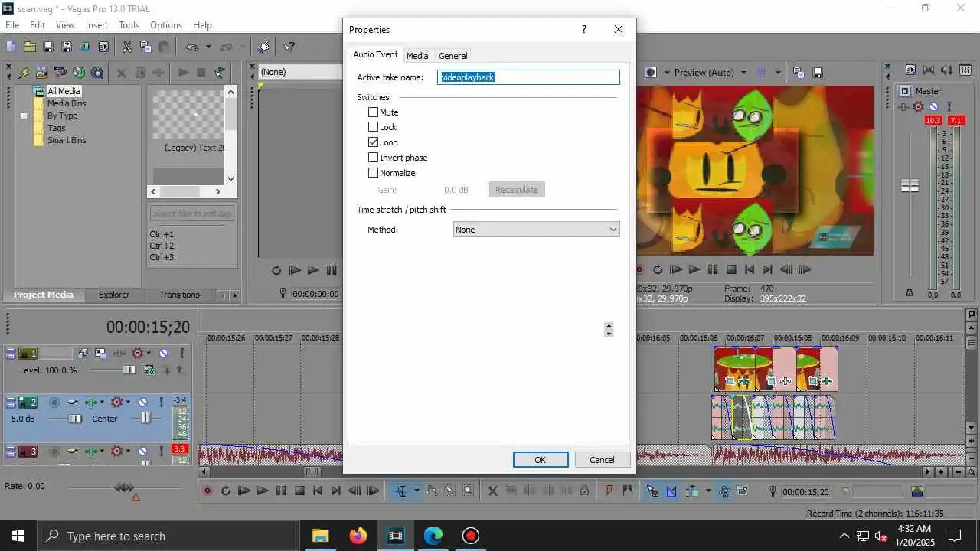Enable the Normalize checkbox
Viewport: 980px width, 551px height.
click(x=374, y=173)
